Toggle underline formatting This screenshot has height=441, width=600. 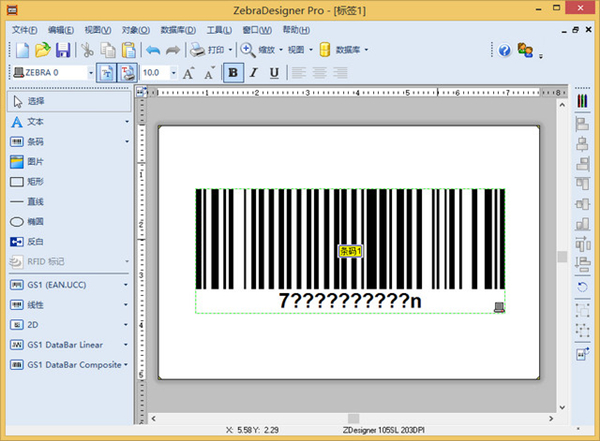click(274, 72)
